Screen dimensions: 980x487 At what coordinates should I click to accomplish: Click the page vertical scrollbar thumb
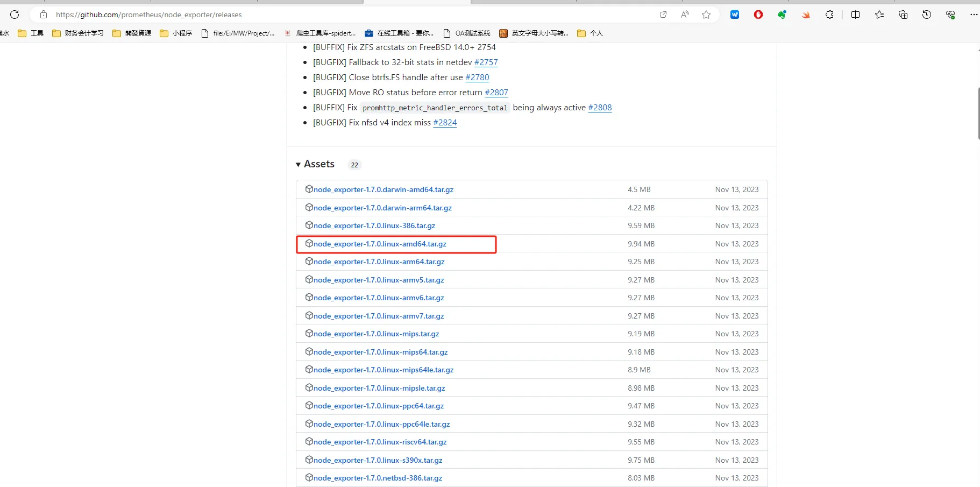click(x=978, y=113)
